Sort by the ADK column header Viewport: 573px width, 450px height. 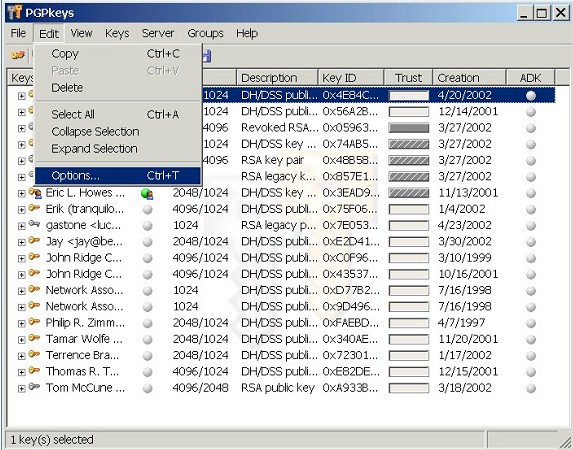tap(530, 77)
